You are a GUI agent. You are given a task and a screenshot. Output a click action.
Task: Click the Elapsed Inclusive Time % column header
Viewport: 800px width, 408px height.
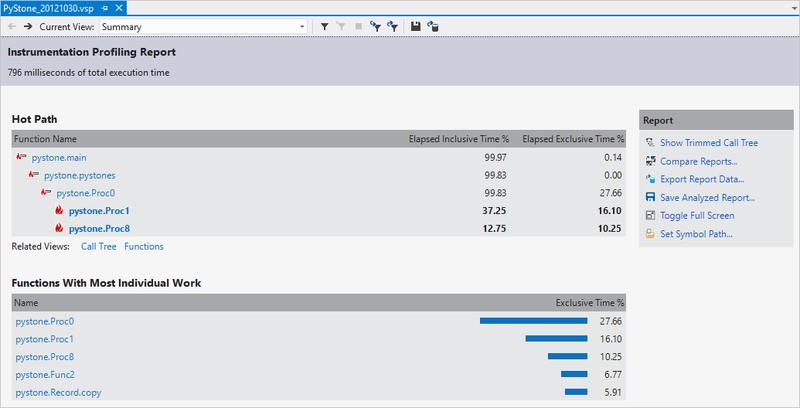click(459, 139)
